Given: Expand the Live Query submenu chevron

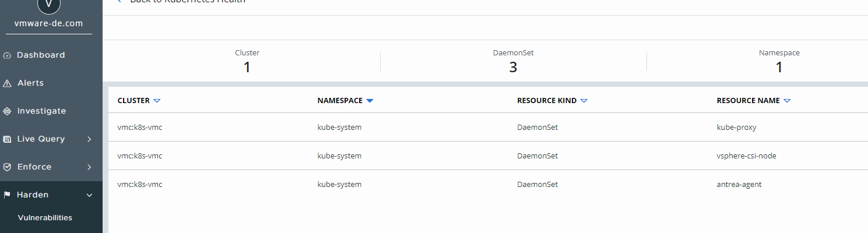Looking at the screenshot, I should pyautogui.click(x=89, y=139).
